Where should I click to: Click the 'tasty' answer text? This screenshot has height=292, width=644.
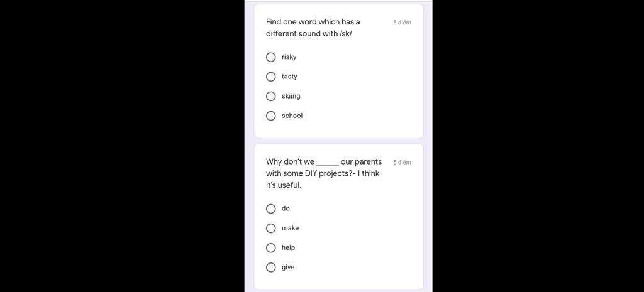click(289, 77)
